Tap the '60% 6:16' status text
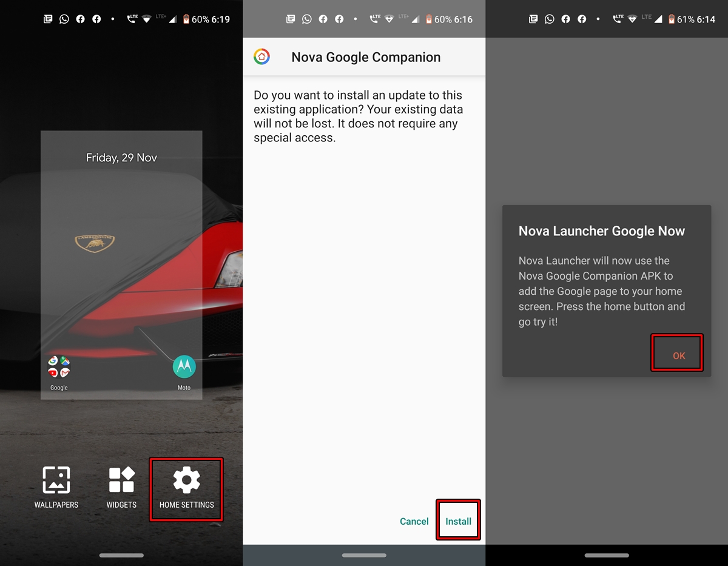This screenshot has height=566, width=728. (453, 19)
